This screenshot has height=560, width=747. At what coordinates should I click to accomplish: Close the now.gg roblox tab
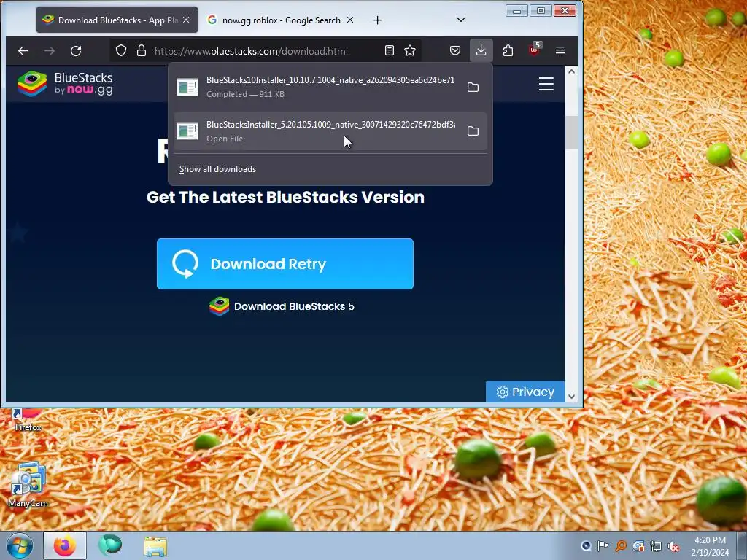(x=350, y=20)
